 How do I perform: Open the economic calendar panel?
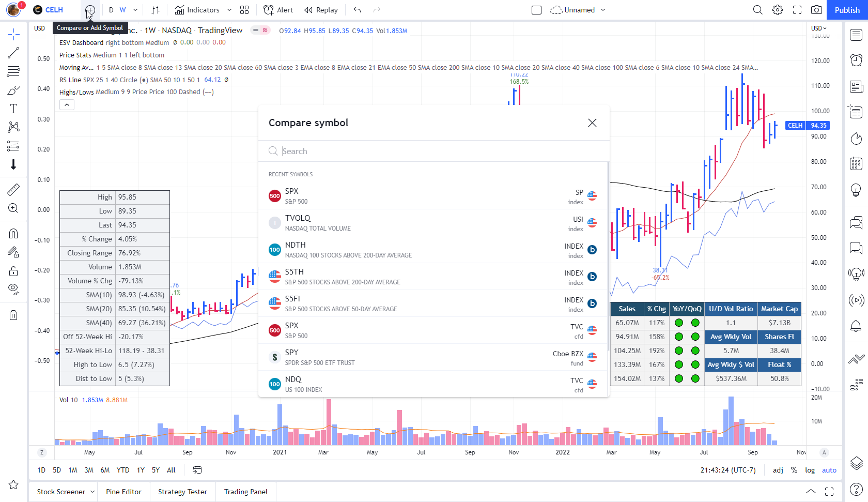coord(856,164)
